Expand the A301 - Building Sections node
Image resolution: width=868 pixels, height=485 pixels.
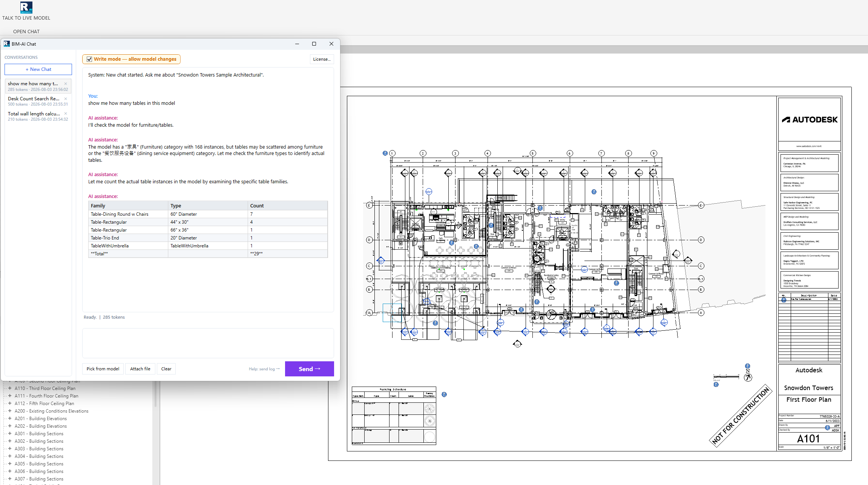10,433
